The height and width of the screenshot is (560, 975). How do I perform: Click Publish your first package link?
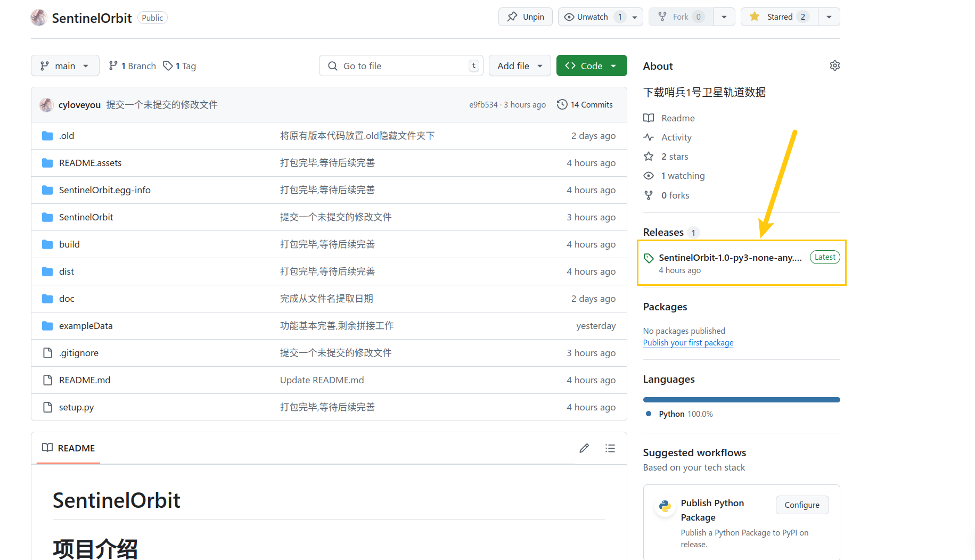(x=688, y=343)
